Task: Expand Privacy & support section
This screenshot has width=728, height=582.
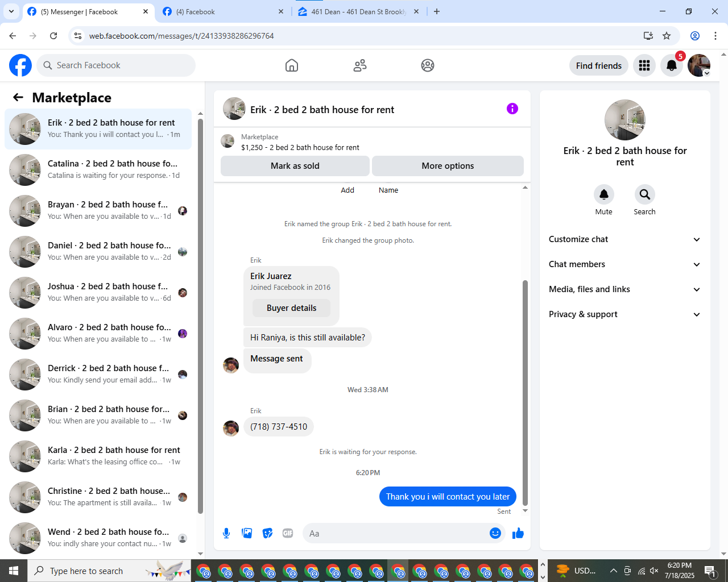Action: (624, 314)
